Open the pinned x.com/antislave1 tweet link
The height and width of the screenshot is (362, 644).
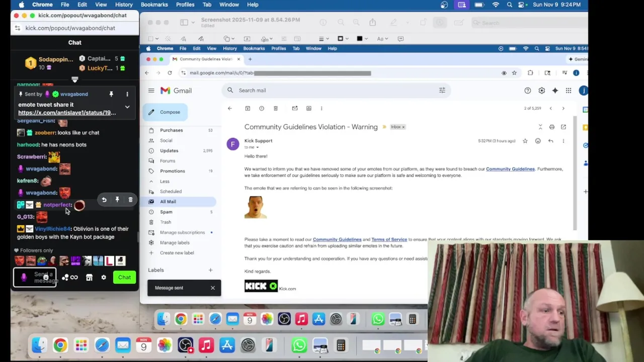click(x=67, y=113)
